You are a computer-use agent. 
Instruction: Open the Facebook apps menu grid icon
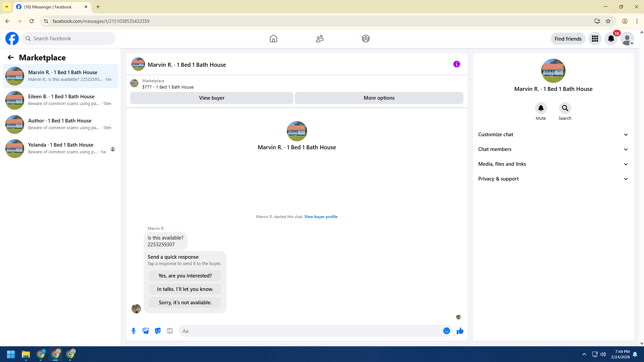pyautogui.click(x=595, y=39)
